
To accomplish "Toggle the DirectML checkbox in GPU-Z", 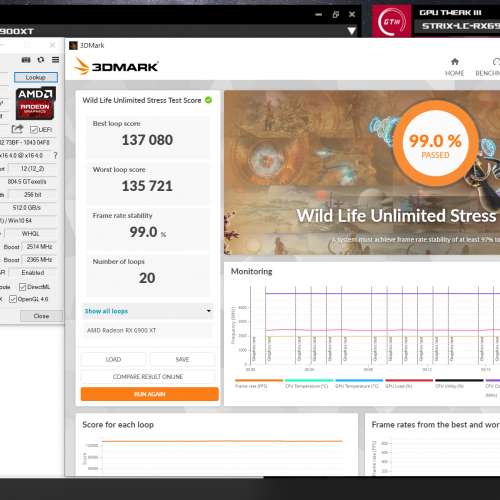I will click(23, 287).
